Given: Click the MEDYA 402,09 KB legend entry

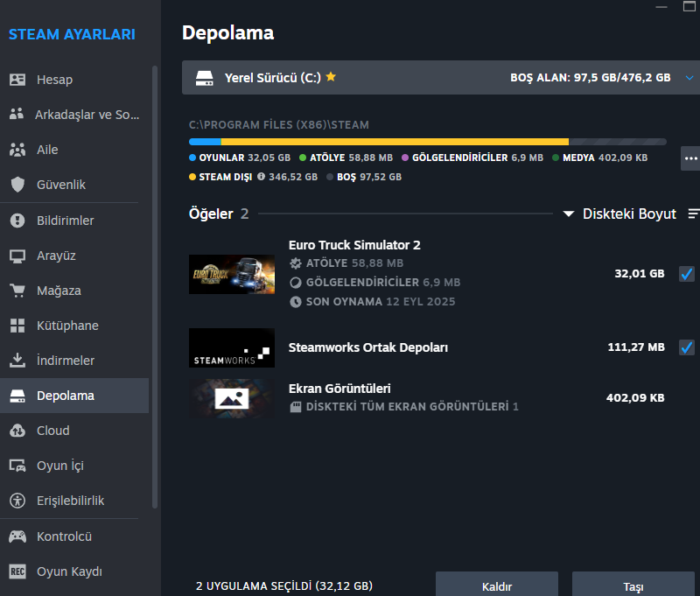Looking at the screenshot, I should [x=599, y=158].
